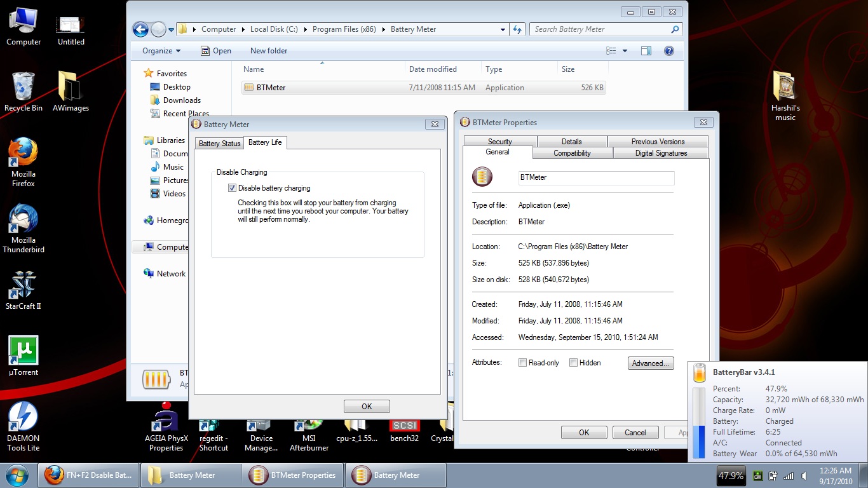Image resolution: width=868 pixels, height=488 pixels.
Task: Select Downloads in Favorites pane
Action: 175,100
